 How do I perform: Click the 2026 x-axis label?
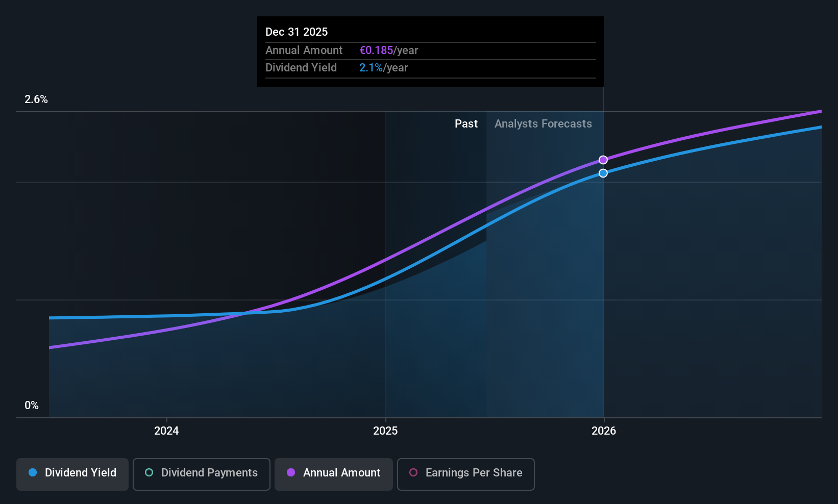coord(604,431)
